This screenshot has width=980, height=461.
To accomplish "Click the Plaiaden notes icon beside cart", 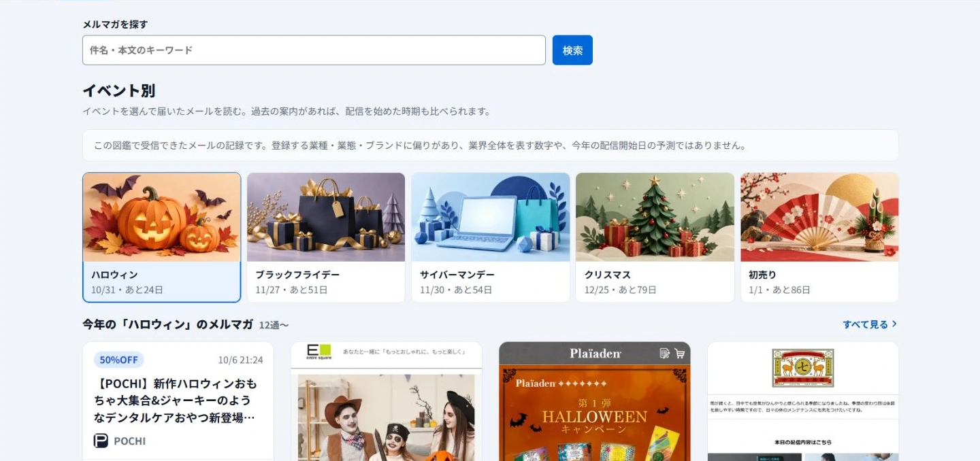I will pyautogui.click(x=665, y=354).
